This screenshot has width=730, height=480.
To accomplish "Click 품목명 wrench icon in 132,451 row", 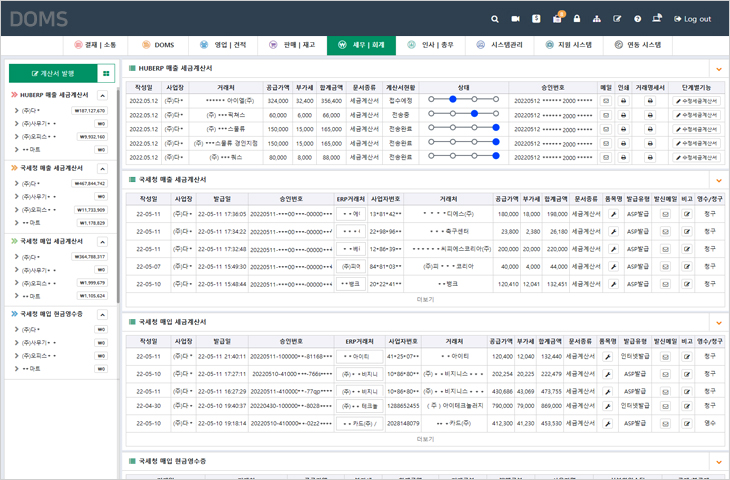I will (614, 284).
